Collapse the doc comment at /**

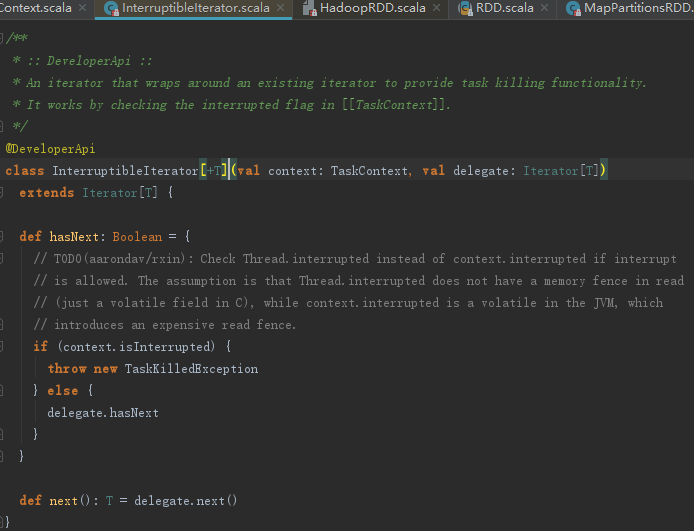[1, 38]
